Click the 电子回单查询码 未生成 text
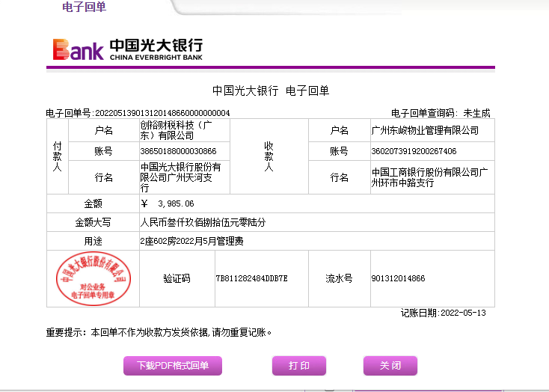The width and height of the screenshot is (549, 392). click(441, 113)
